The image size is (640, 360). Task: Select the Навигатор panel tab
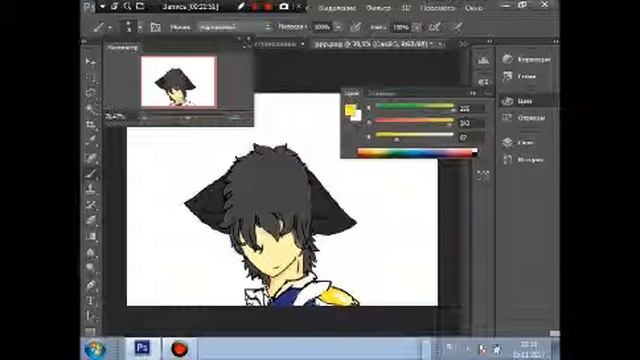[x=122, y=47]
